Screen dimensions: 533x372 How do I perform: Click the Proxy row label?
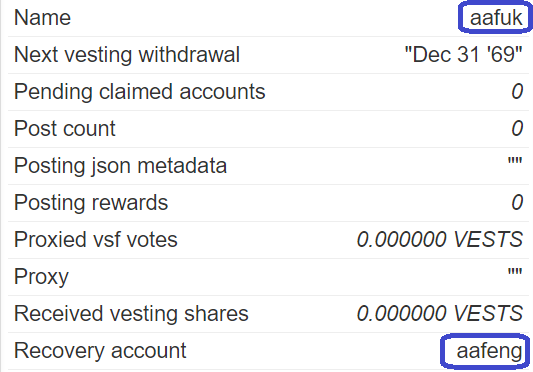41,277
